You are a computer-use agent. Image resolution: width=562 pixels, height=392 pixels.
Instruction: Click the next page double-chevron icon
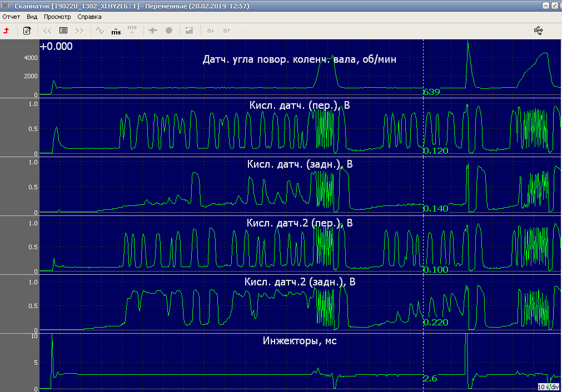79,31
